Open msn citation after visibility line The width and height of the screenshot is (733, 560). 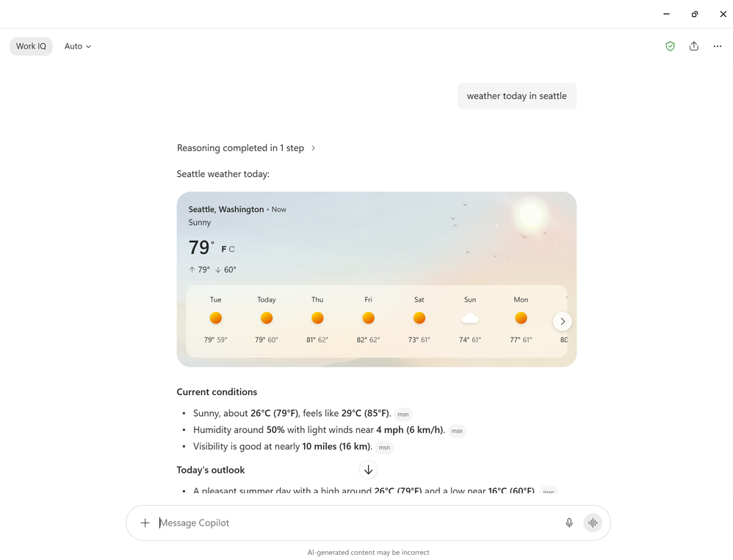point(384,448)
